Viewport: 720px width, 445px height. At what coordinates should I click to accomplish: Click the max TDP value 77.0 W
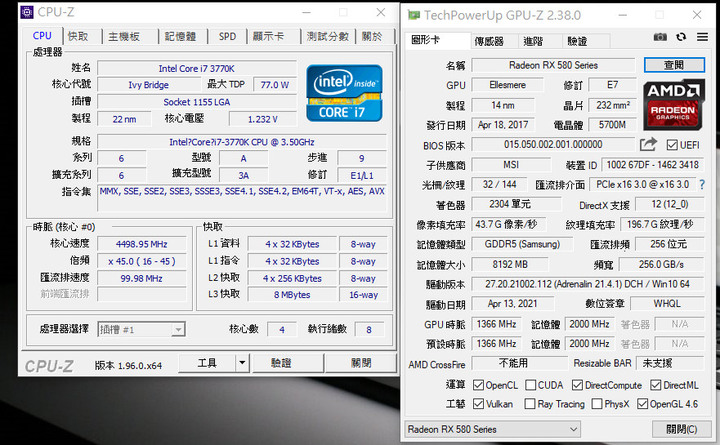(275, 85)
